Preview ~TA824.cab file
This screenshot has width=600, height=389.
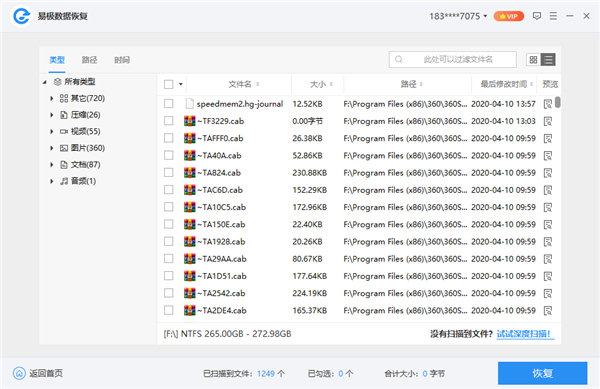click(x=548, y=173)
